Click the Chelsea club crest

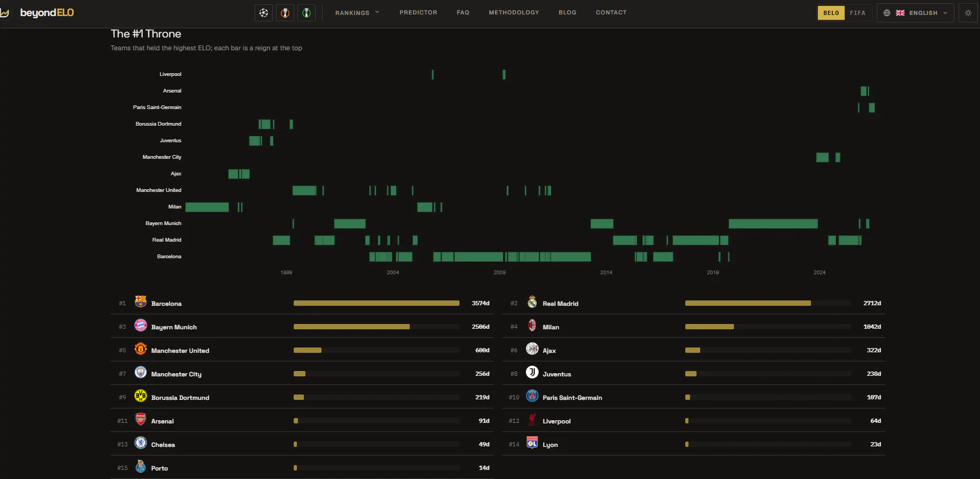pos(141,443)
